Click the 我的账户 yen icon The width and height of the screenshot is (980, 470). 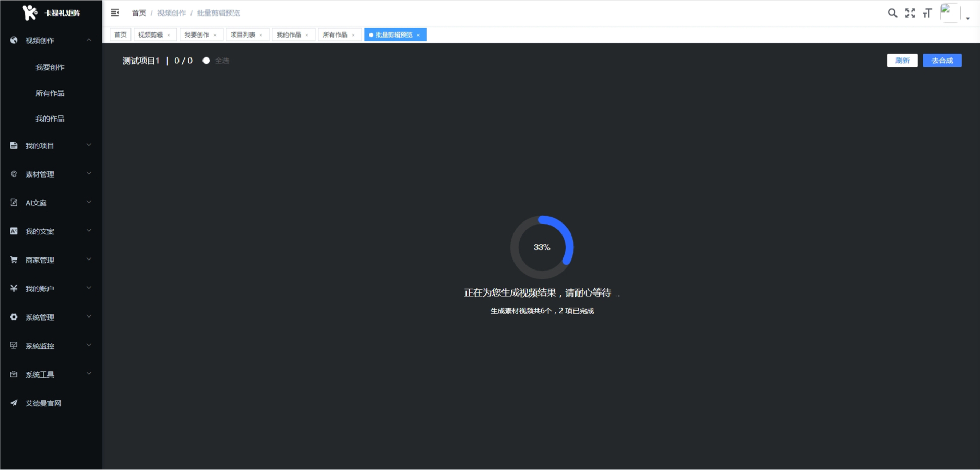point(14,288)
